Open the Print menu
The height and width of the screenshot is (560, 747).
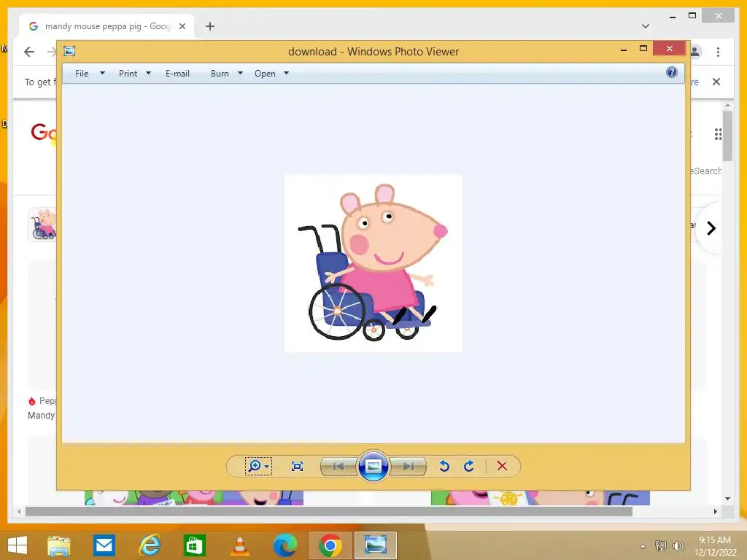(x=128, y=74)
